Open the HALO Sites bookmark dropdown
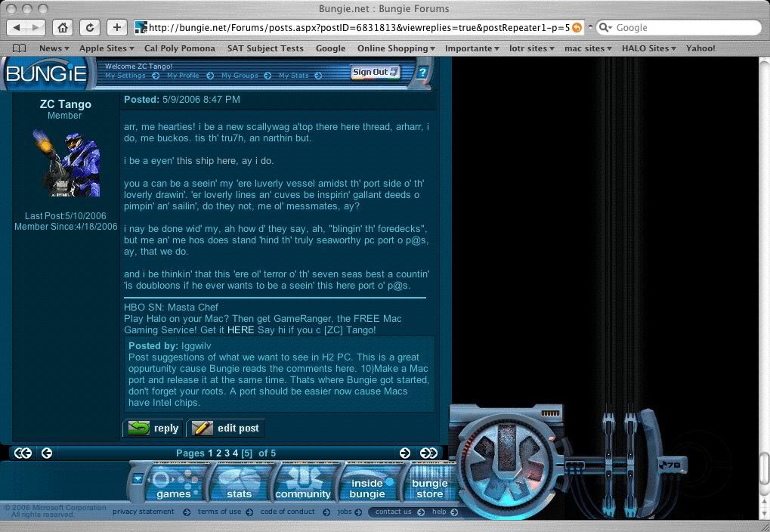The width and height of the screenshot is (770, 532). tap(649, 48)
